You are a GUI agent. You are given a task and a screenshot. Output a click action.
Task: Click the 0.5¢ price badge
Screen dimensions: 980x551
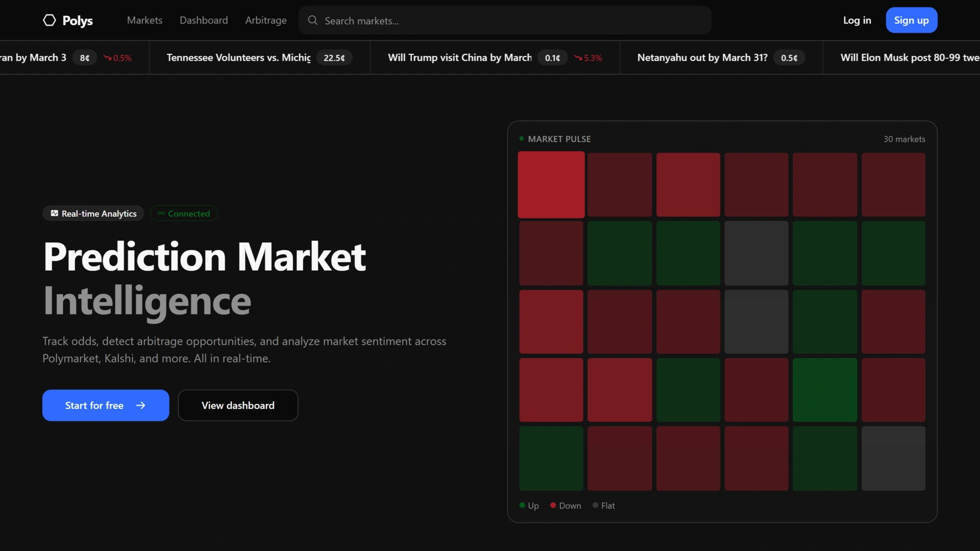(789, 58)
